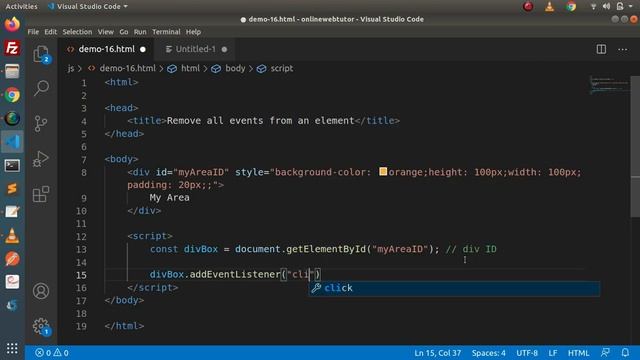The height and width of the screenshot is (360, 640).
Task: Click the unsaved dot on demo-16.html tab
Action: coord(143,49)
